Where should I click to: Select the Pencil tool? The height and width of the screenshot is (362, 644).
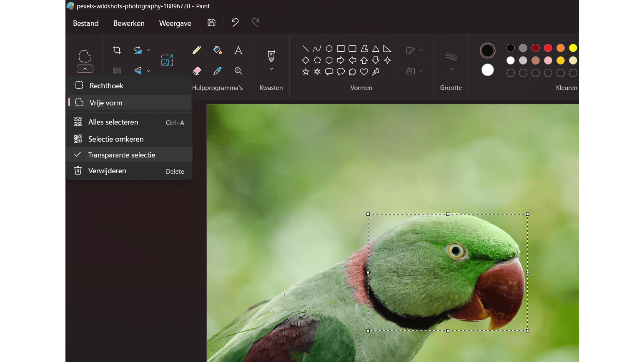coord(197,50)
